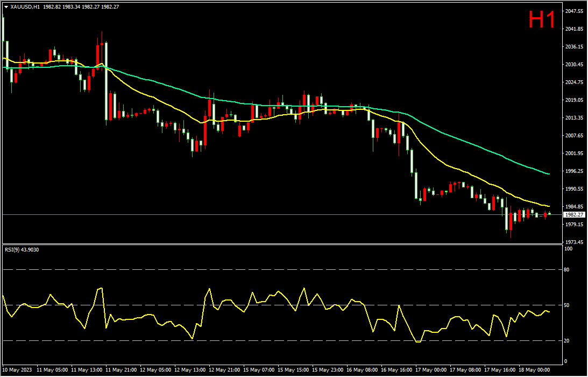Click the 15 May 07:00 time label
The height and width of the screenshot is (377, 588).
[259, 371]
